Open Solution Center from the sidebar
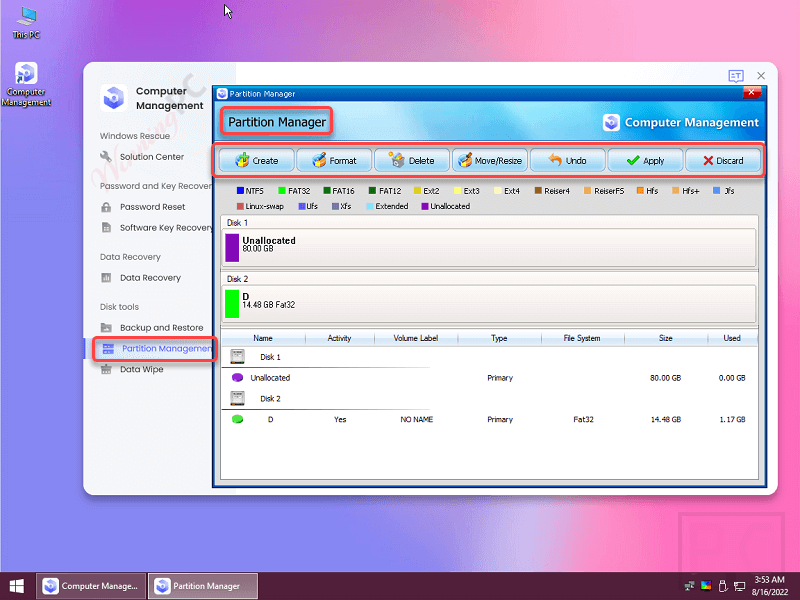 [151, 157]
